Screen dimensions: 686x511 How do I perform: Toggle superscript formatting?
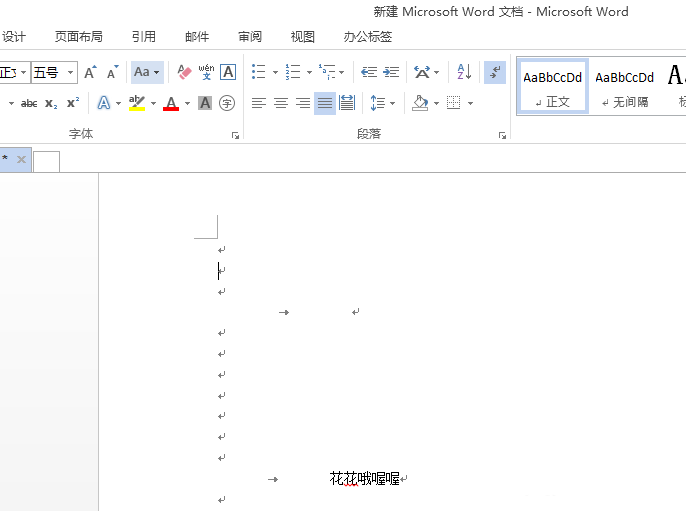[x=73, y=103]
